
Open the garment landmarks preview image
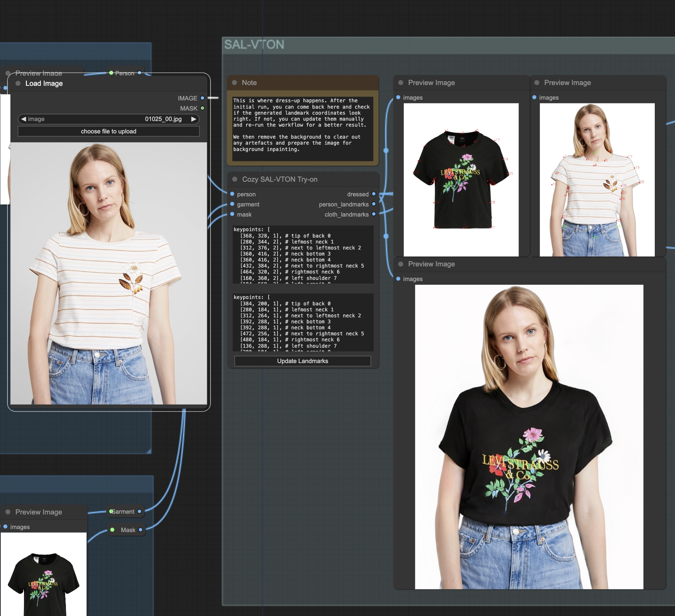(x=461, y=180)
